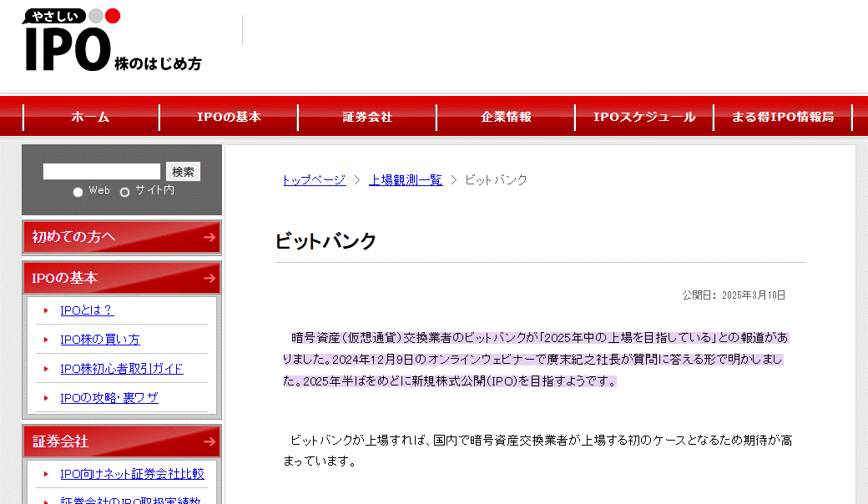Select the サイト内 search radio button
Viewport: 868px width, 504px height.
click(124, 190)
